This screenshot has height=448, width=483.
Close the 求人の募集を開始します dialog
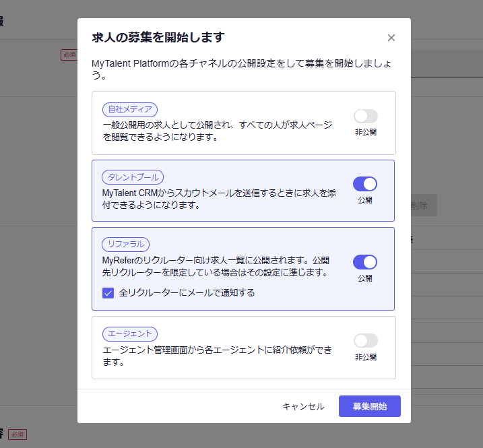point(391,38)
